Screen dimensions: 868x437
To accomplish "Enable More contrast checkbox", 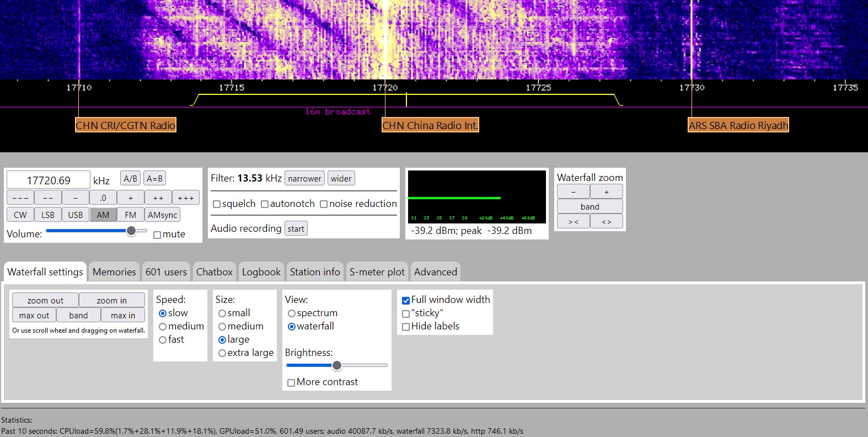I will click(291, 383).
